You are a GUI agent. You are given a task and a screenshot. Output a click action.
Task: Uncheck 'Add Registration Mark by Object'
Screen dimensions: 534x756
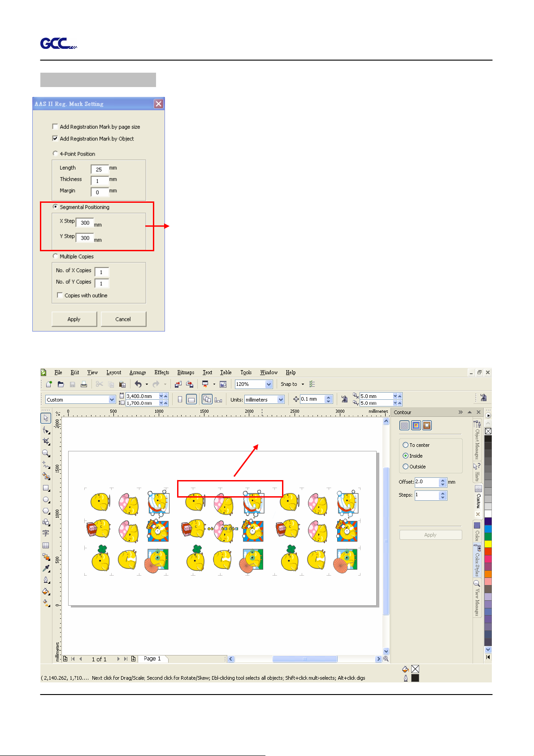pyautogui.click(x=55, y=138)
